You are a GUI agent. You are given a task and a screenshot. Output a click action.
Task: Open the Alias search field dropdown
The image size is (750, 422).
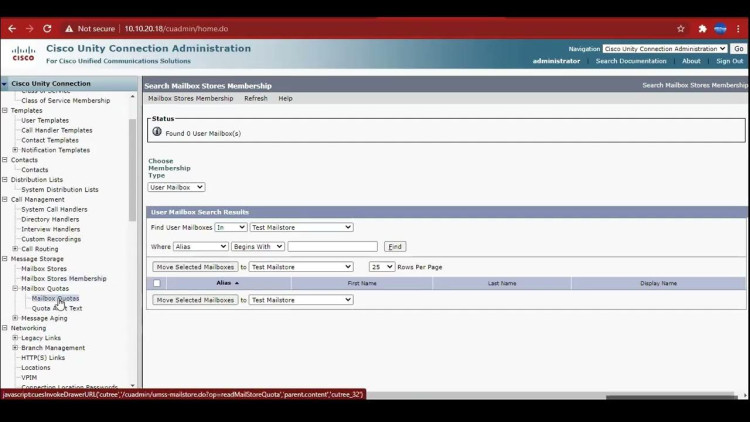[200, 246]
